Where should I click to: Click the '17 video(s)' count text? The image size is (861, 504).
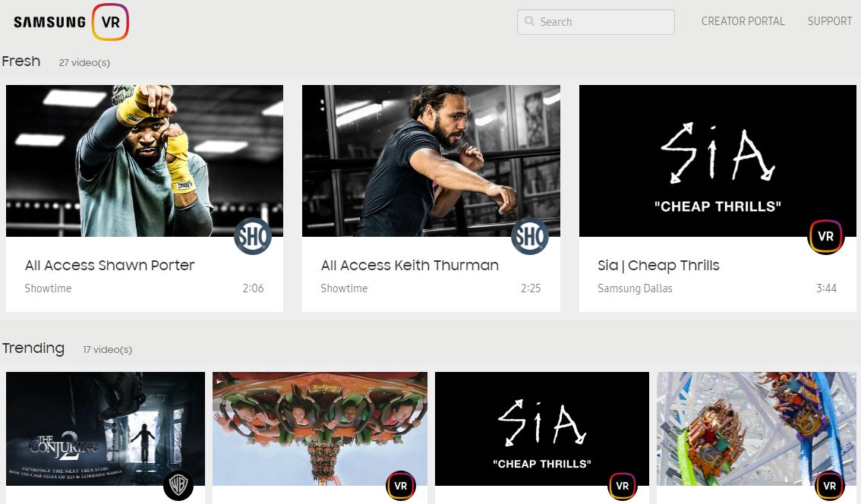click(108, 350)
